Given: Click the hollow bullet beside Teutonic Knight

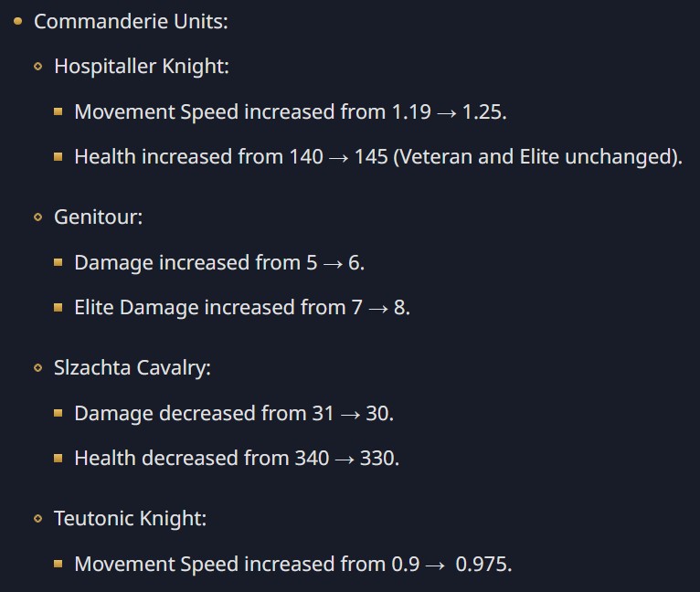Looking at the screenshot, I should (38, 519).
